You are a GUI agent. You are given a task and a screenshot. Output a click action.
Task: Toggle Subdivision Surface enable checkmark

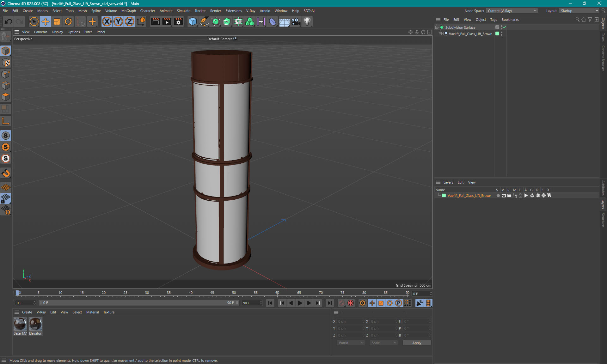pyautogui.click(x=505, y=27)
